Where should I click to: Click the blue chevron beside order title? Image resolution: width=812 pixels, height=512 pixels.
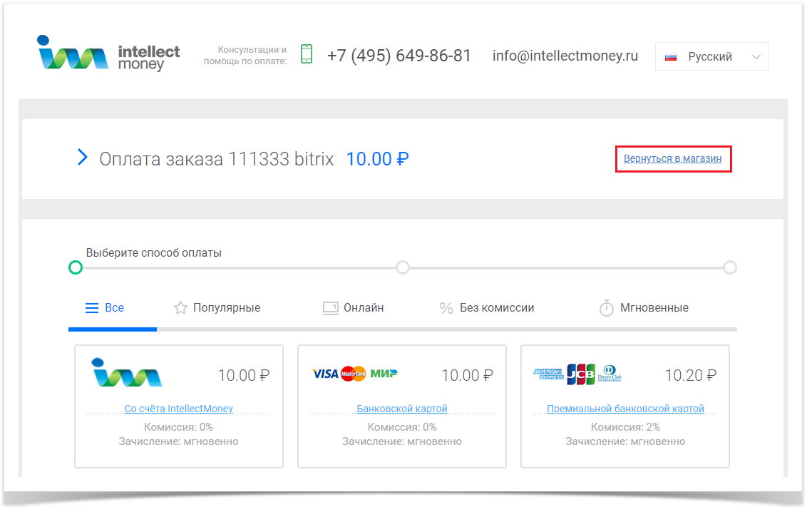(82, 158)
